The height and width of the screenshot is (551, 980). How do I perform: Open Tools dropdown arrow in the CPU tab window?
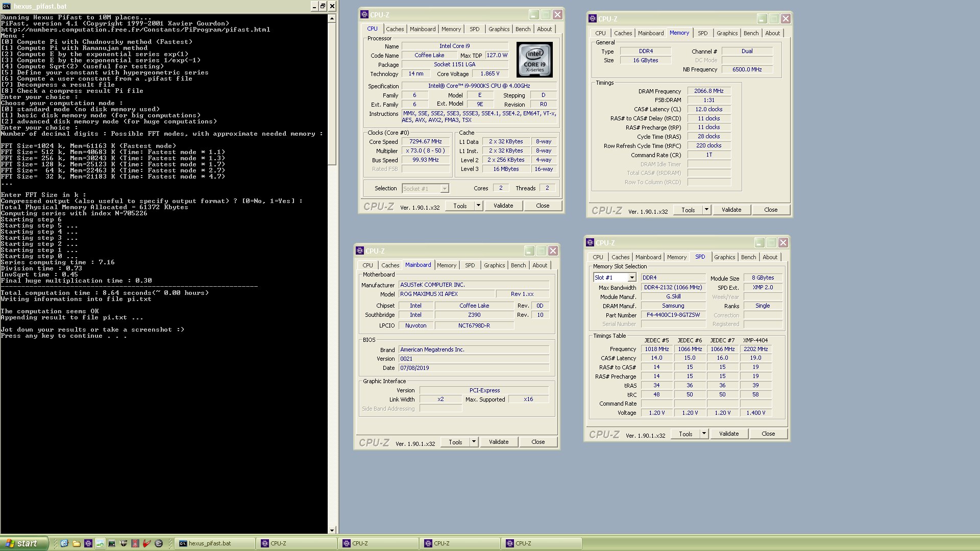point(479,206)
